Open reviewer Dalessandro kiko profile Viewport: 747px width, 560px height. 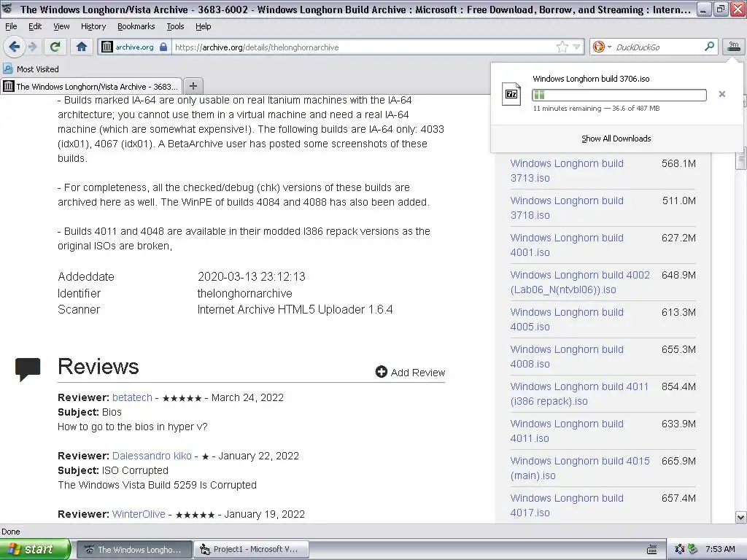click(x=152, y=456)
